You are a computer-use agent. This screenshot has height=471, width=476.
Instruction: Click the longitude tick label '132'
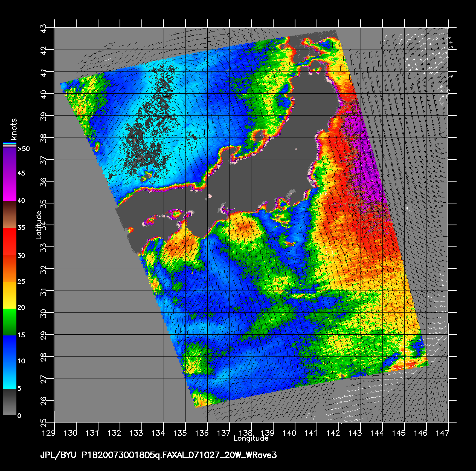(x=114, y=433)
